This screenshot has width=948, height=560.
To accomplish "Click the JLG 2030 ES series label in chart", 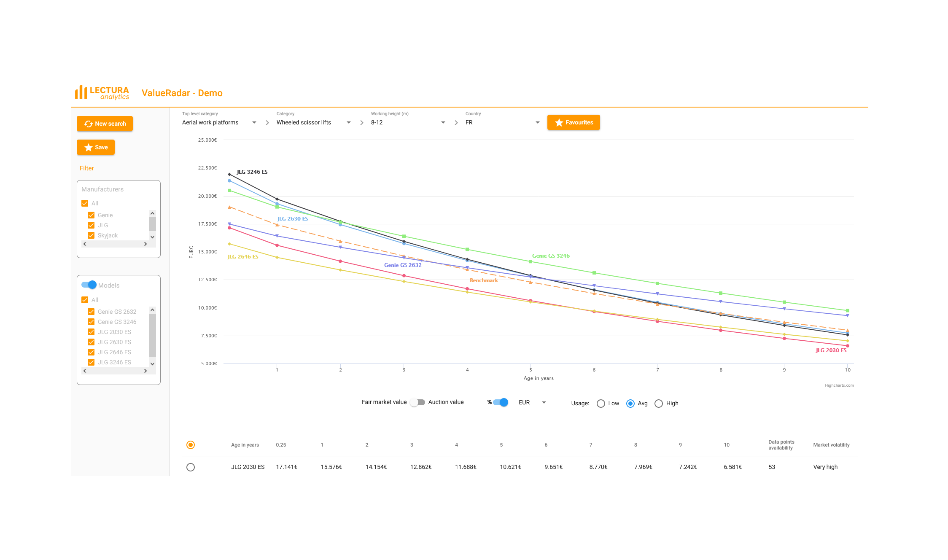I will [x=831, y=350].
